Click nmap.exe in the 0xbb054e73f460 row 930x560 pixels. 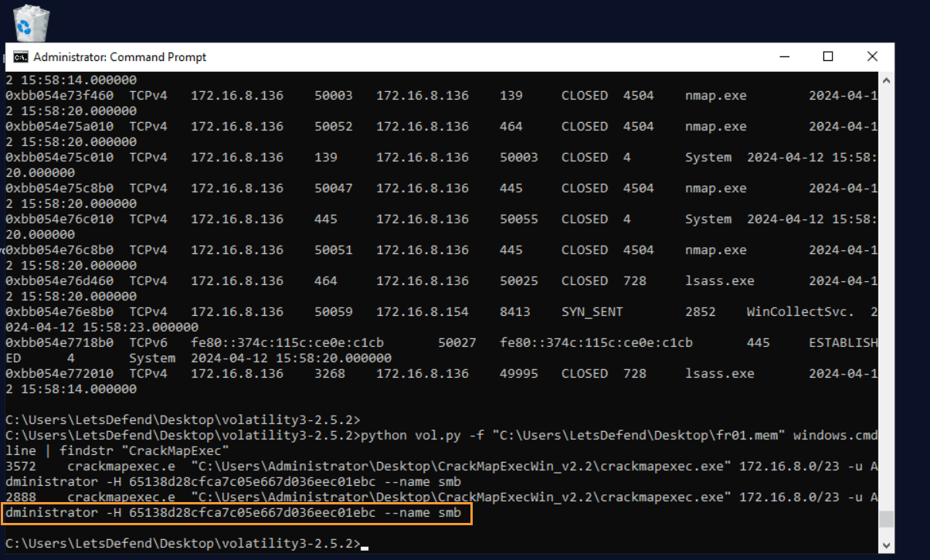[x=716, y=96]
